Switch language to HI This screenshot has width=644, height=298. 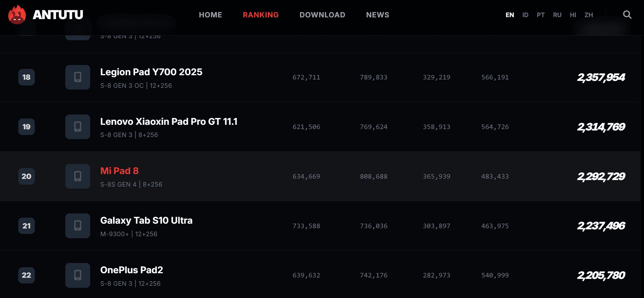(x=573, y=15)
